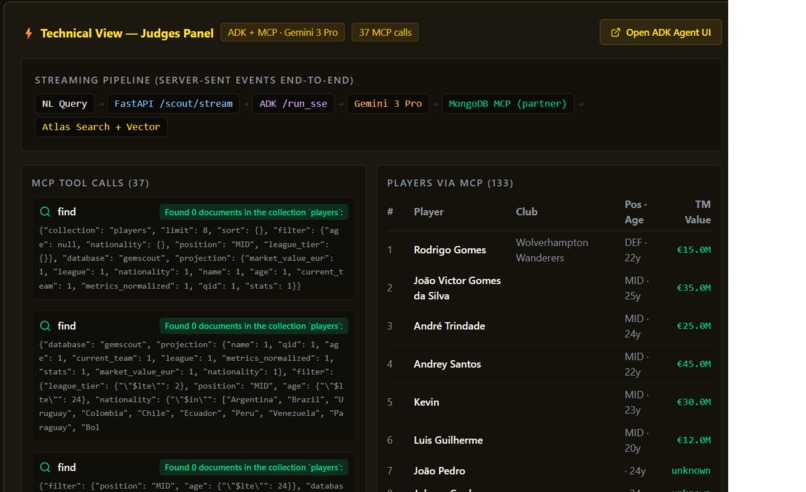Click the €12.0M market value

pos(694,440)
